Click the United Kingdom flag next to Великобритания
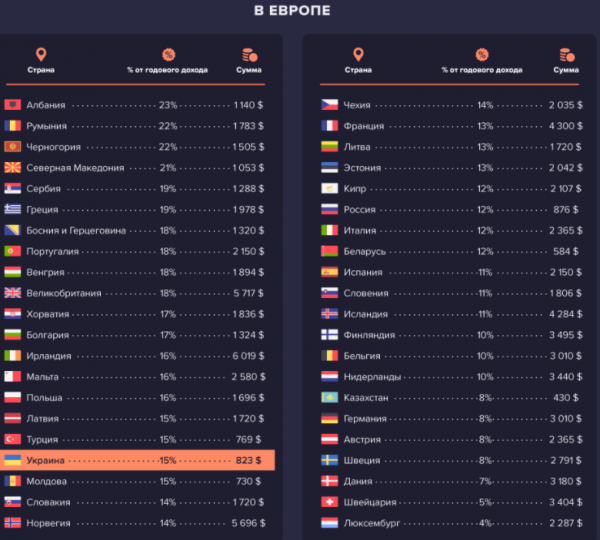The image size is (600, 540). pos(12,293)
